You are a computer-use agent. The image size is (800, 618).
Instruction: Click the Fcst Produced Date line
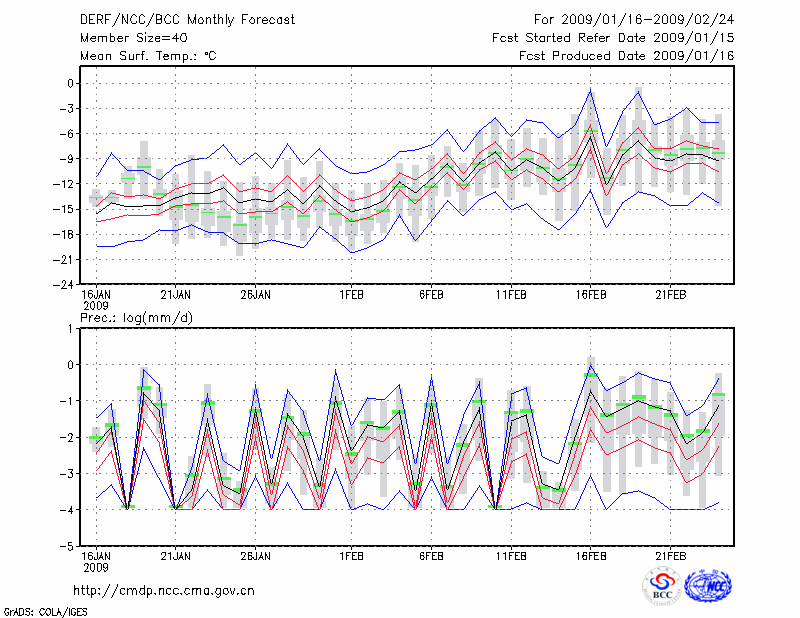coord(626,56)
